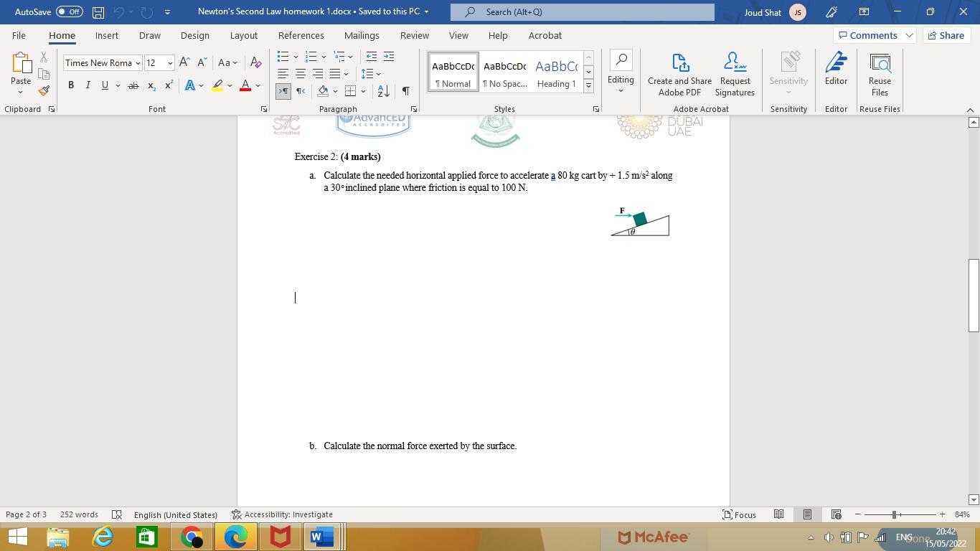Switch to the Layout tab
This screenshot has height=551, width=980.
243,35
